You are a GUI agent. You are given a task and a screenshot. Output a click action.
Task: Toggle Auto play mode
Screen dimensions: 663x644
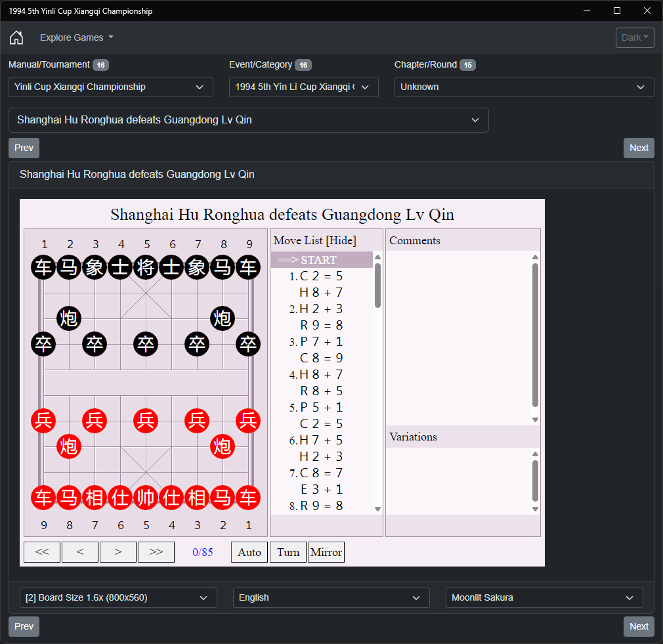(x=249, y=552)
